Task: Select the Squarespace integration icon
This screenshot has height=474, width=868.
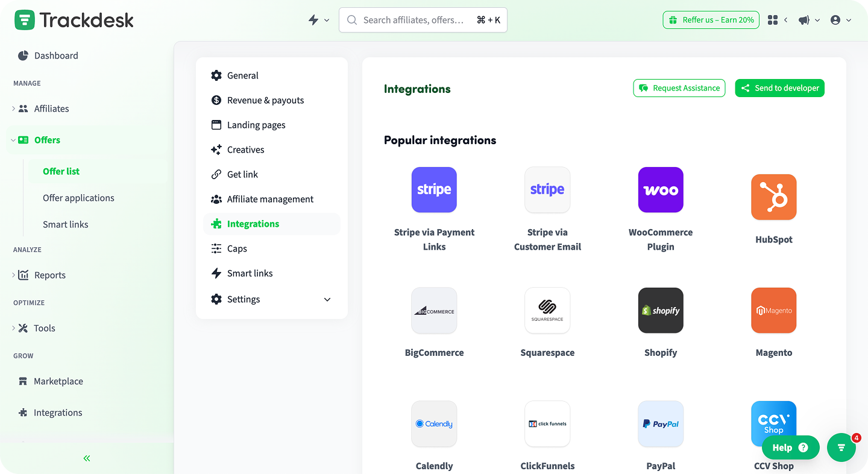Action: (547, 310)
